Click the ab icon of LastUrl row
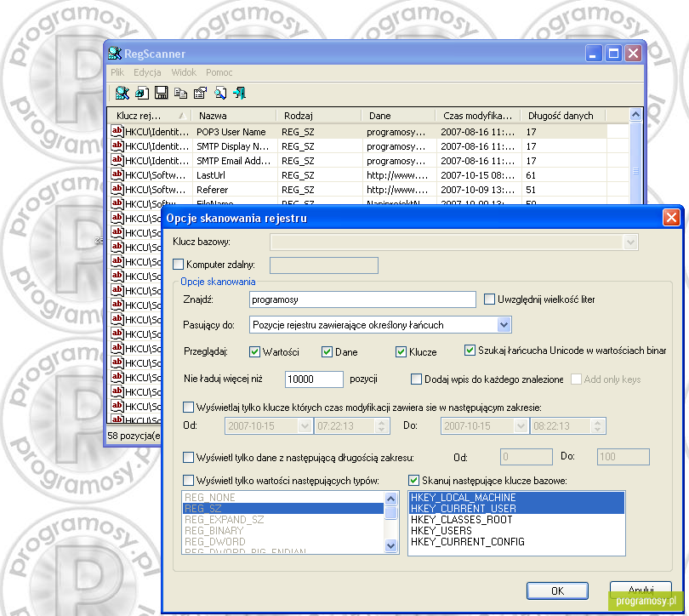This screenshot has height=616, width=689. click(x=117, y=174)
